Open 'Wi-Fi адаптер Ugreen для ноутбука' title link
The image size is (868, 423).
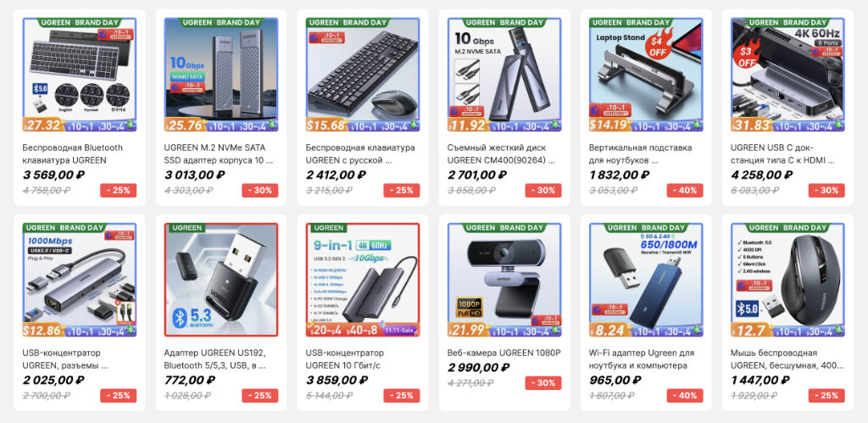(642, 359)
